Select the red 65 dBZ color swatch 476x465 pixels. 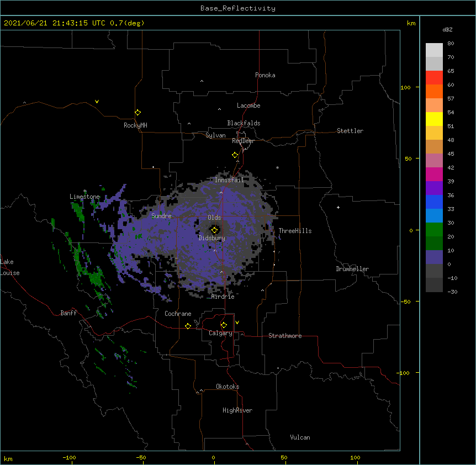(434, 77)
